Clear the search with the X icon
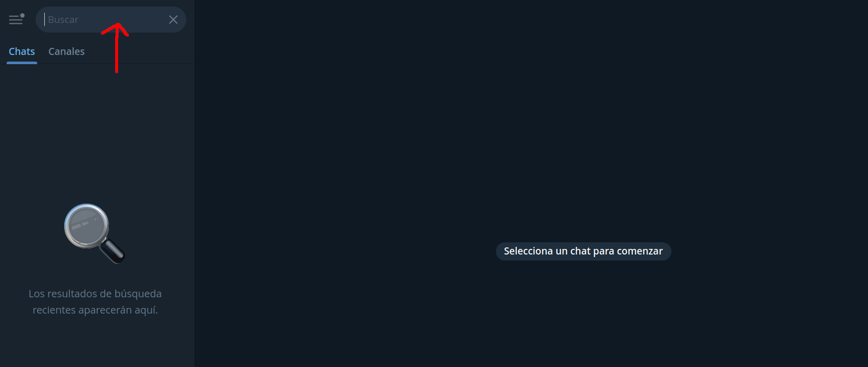This screenshot has width=868, height=367. 173,20
